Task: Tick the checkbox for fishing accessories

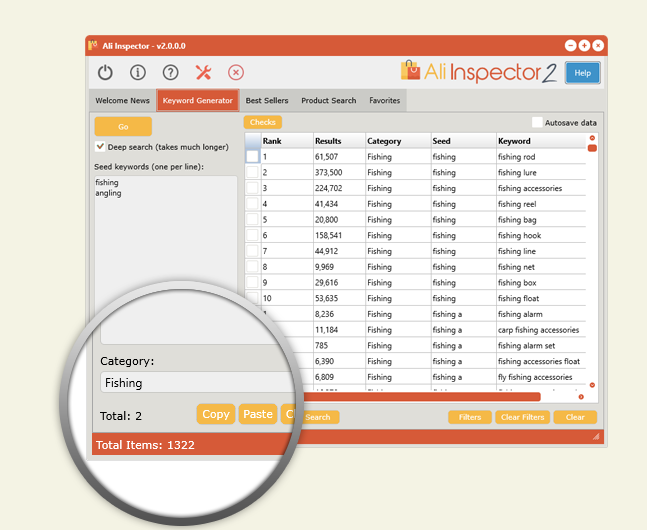Action: tap(252, 188)
